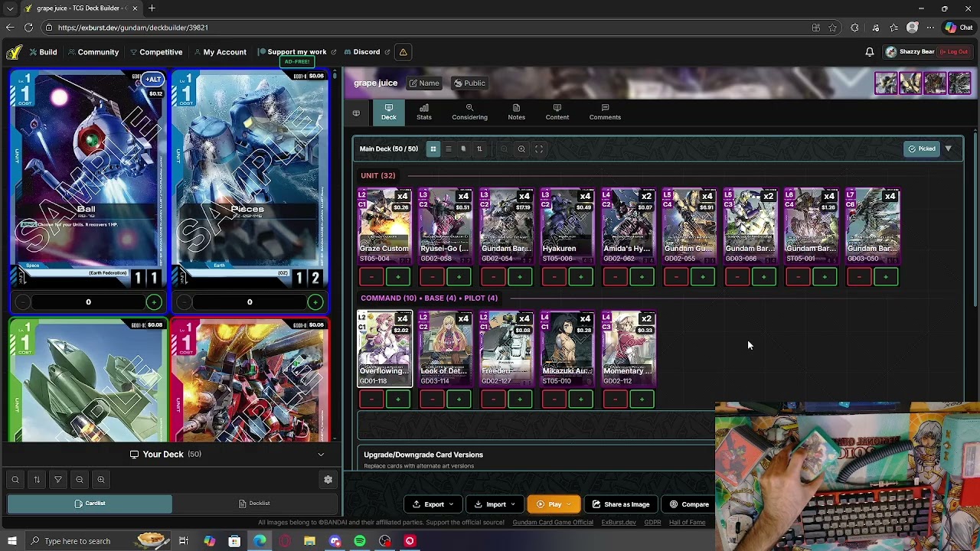Click the Ryusei-Go card thumbnail

(x=446, y=227)
